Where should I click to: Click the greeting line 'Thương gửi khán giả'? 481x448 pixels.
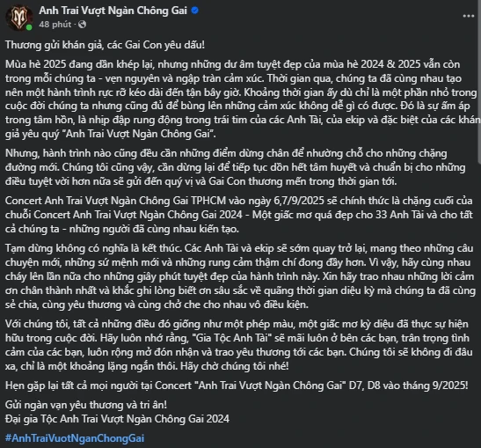[105, 45]
